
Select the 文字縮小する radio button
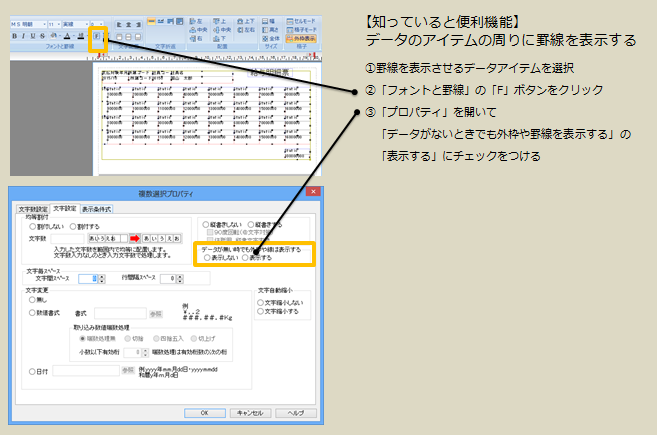260,311
